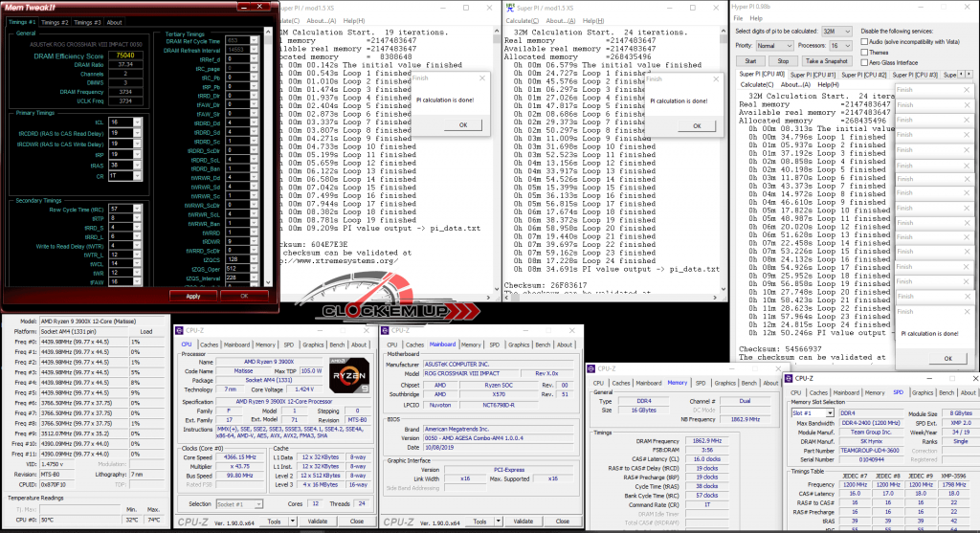Toggle the Aero Glass Interface checkbox
The image size is (980, 533).
point(864,63)
